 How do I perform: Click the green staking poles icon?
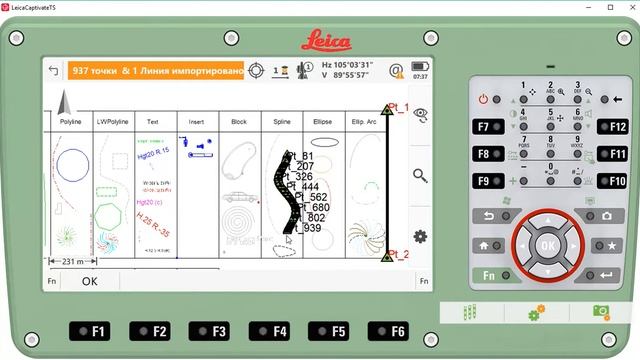click(x=470, y=312)
